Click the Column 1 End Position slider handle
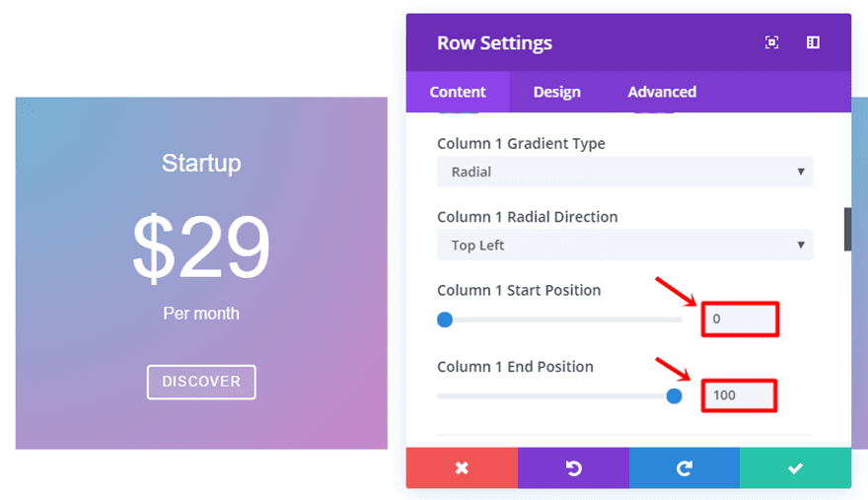868x500 pixels. coord(674,395)
